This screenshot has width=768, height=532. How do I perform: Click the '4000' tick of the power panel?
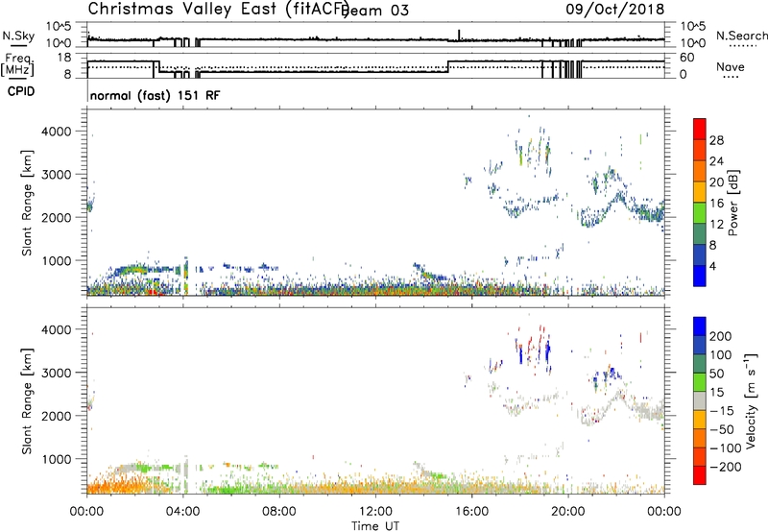[x=57, y=132]
